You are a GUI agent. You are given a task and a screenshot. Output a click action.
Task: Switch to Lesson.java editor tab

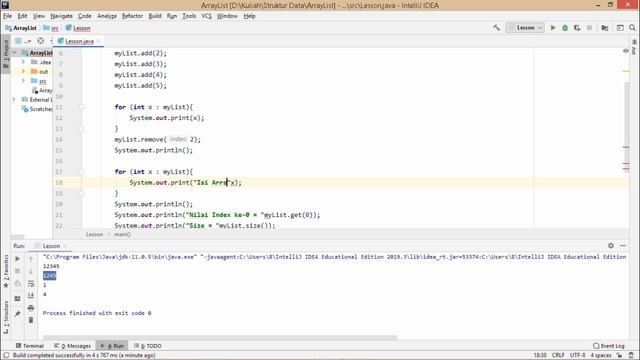[x=79, y=41]
